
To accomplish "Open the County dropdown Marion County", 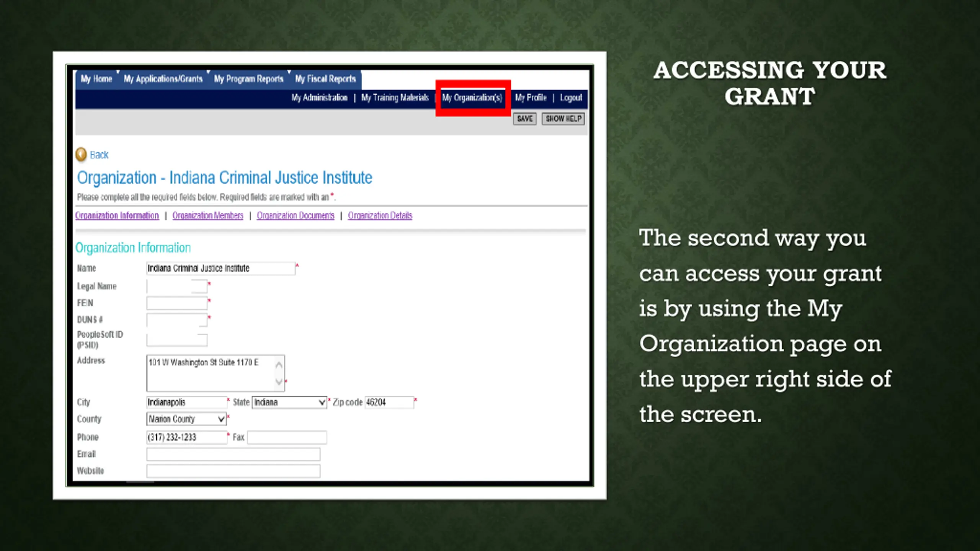I will (186, 419).
